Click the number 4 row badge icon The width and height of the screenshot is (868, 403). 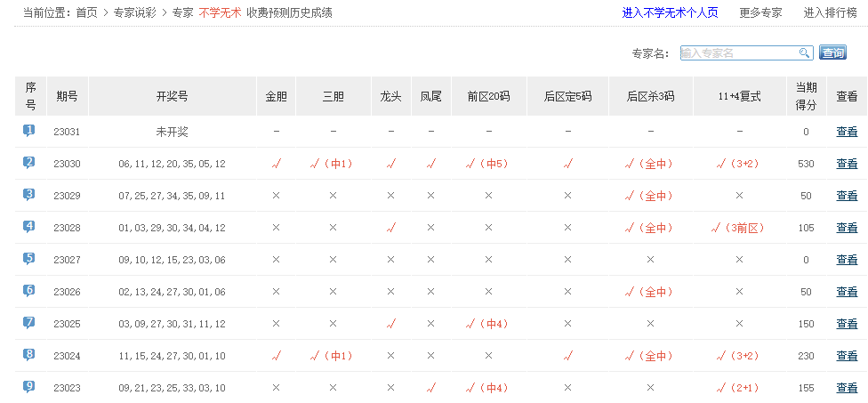coord(29,227)
